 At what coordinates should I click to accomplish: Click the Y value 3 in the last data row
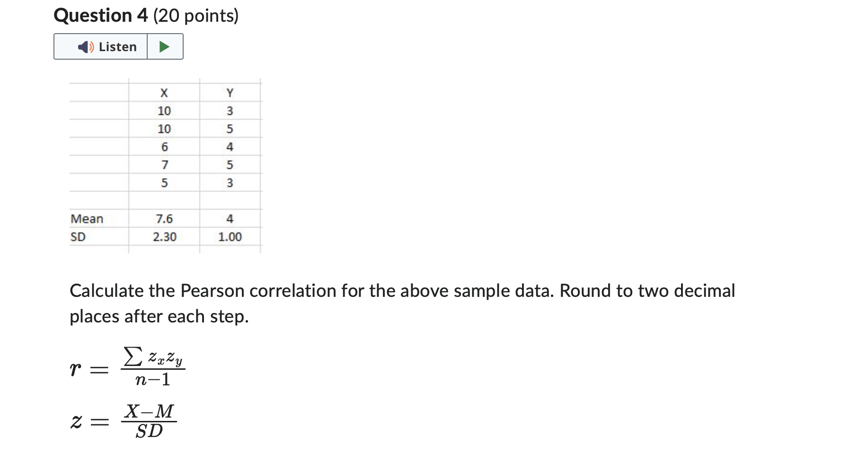pos(230,182)
